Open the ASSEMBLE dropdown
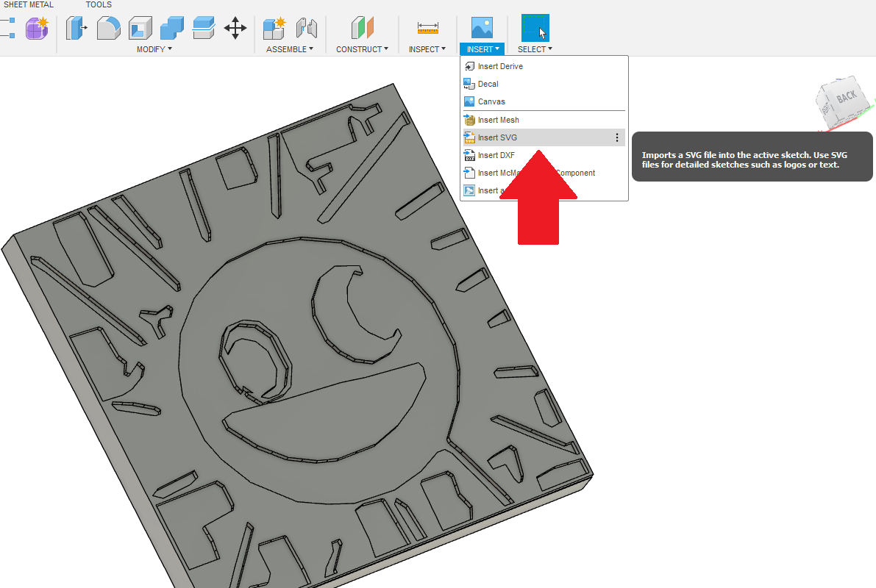This screenshot has width=876, height=588. [x=290, y=49]
